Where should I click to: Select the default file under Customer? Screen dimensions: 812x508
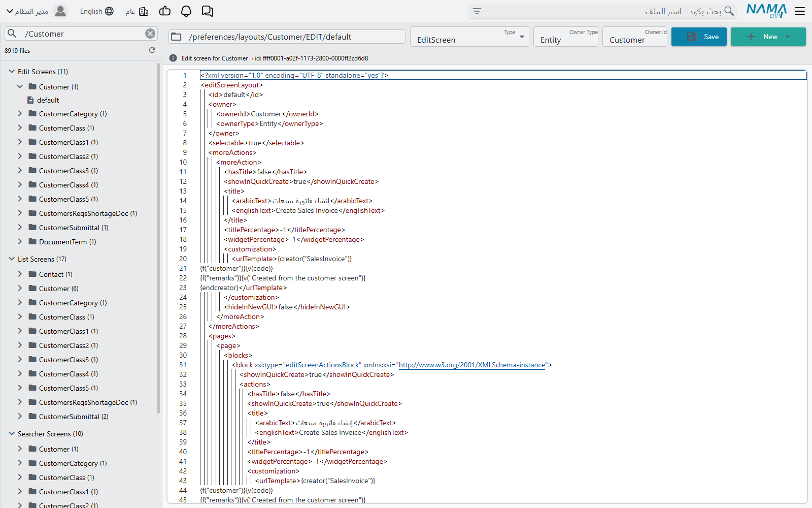48,100
